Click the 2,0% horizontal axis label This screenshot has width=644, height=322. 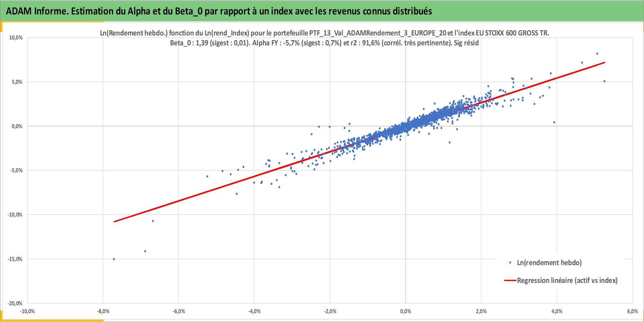coord(481,311)
